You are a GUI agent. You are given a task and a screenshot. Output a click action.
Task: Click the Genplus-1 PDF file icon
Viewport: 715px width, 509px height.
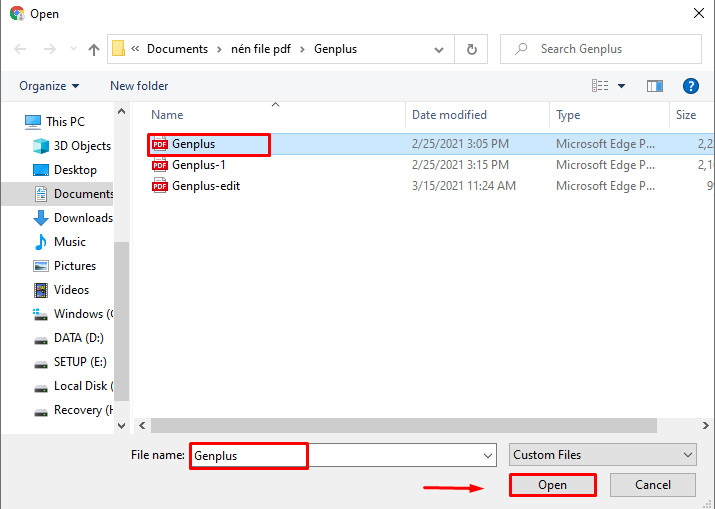click(160, 165)
